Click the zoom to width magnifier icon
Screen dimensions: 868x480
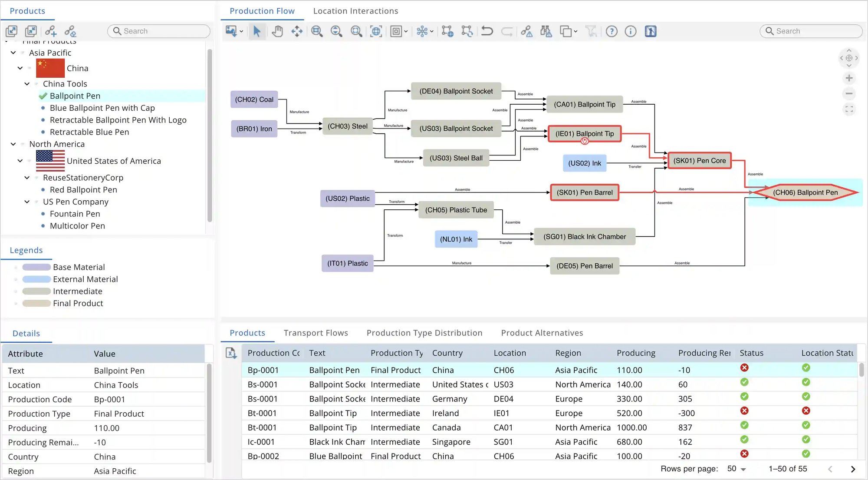[x=317, y=31]
